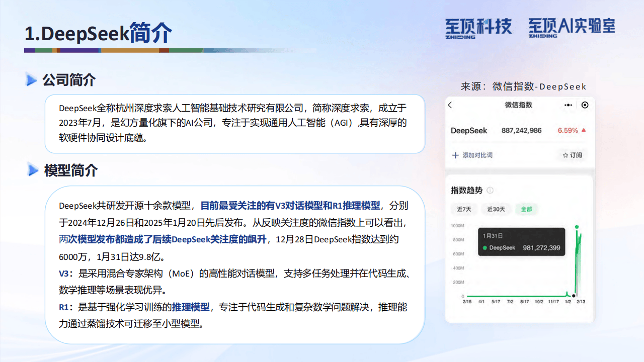Select the 近30天 range tab
The width and height of the screenshot is (644, 362).
click(496, 209)
